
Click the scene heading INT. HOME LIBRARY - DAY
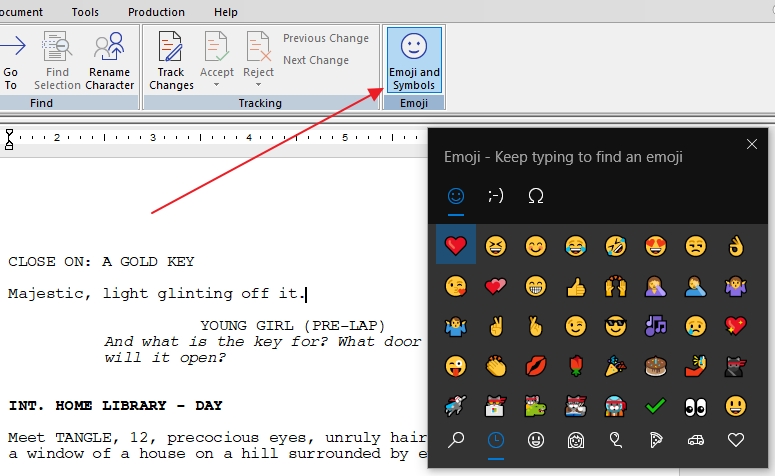[x=116, y=406]
